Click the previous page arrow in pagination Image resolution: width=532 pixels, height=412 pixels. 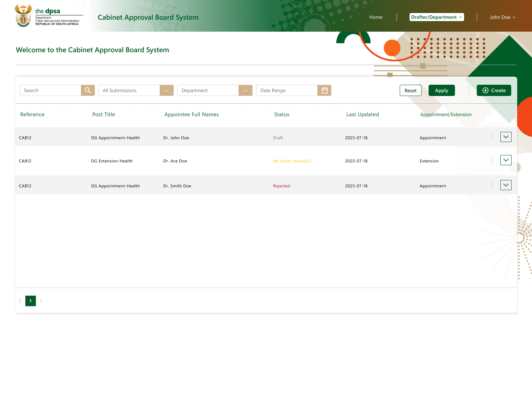click(20, 301)
